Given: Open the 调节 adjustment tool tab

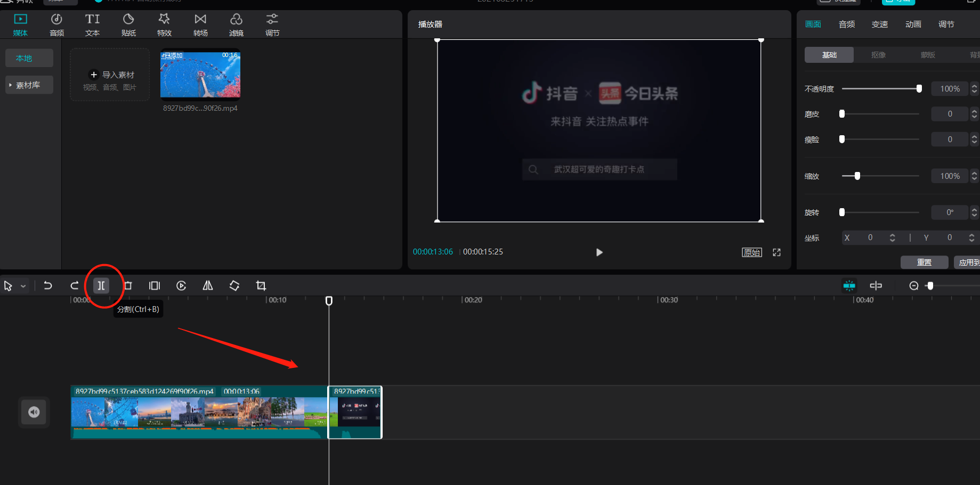Looking at the screenshot, I should pos(272,25).
